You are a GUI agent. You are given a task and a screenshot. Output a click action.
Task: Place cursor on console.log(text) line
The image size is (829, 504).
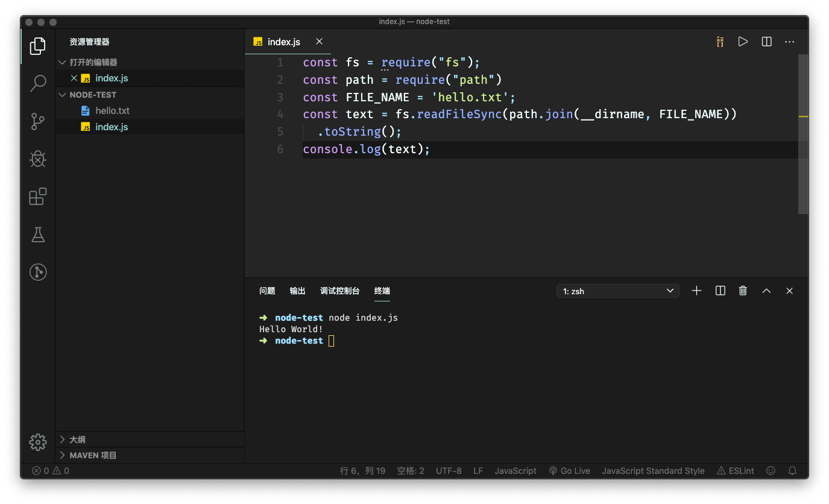pyautogui.click(x=367, y=149)
